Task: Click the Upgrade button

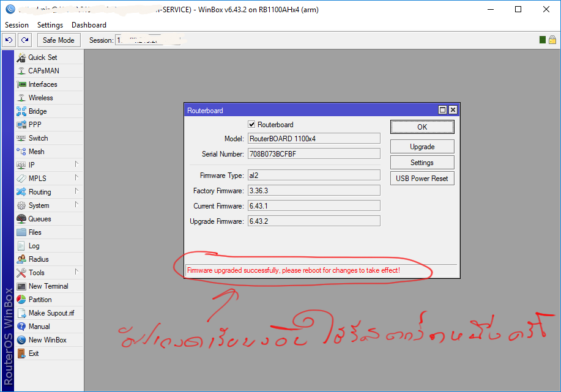Action: point(422,147)
